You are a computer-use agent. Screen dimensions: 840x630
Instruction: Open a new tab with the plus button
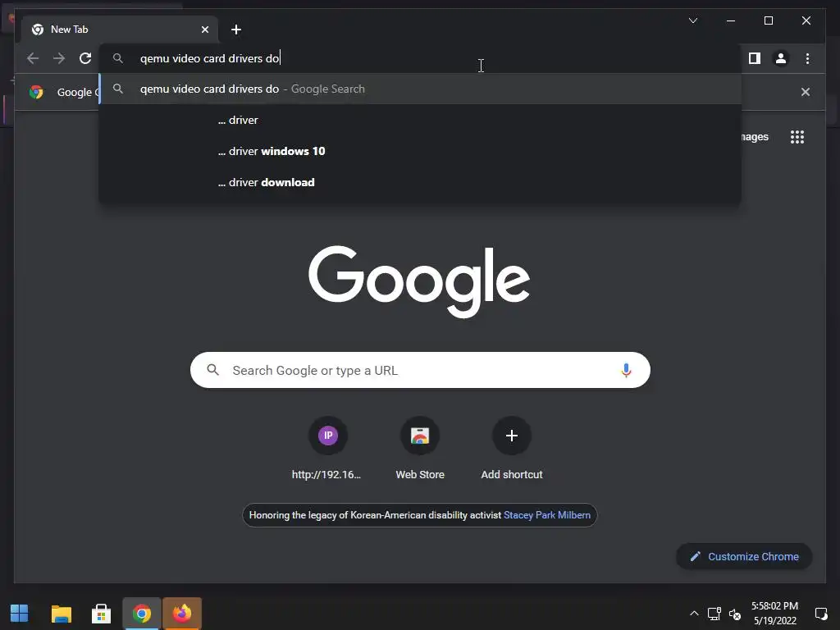point(236,30)
